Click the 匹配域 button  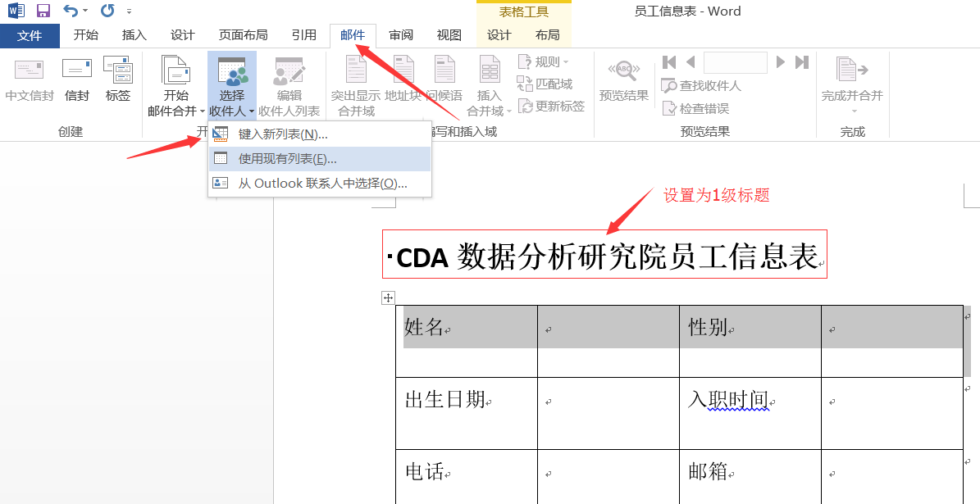(545, 84)
